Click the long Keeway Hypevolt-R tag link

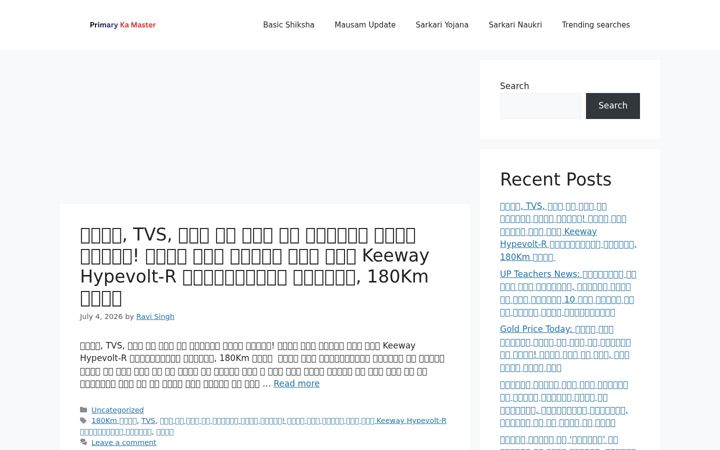click(x=263, y=426)
